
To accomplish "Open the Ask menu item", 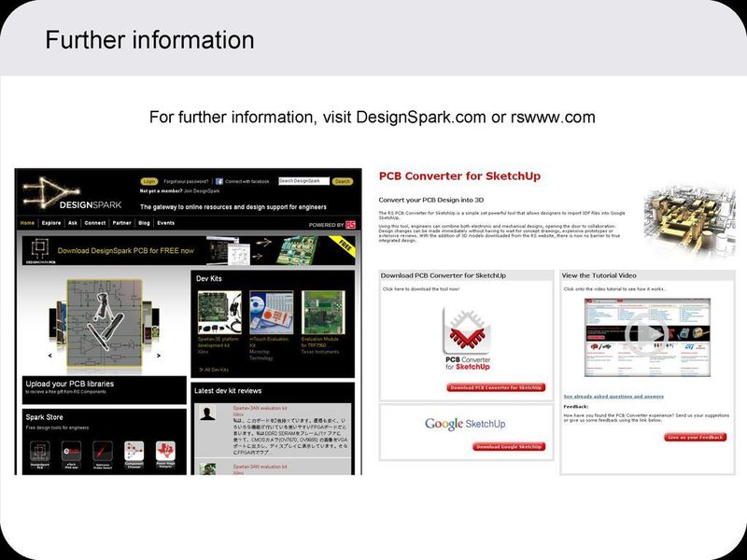I will click(x=73, y=223).
